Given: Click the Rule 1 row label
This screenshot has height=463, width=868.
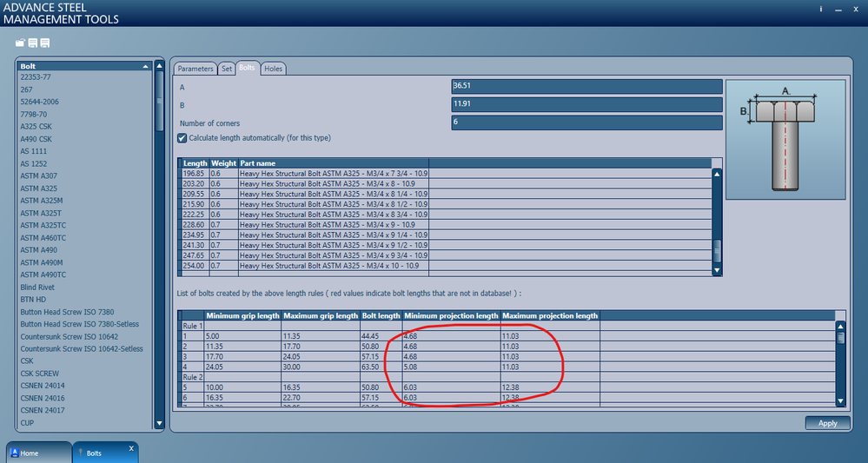Looking at the screenshot, I should pyautogui.click(x=193, y=326).
